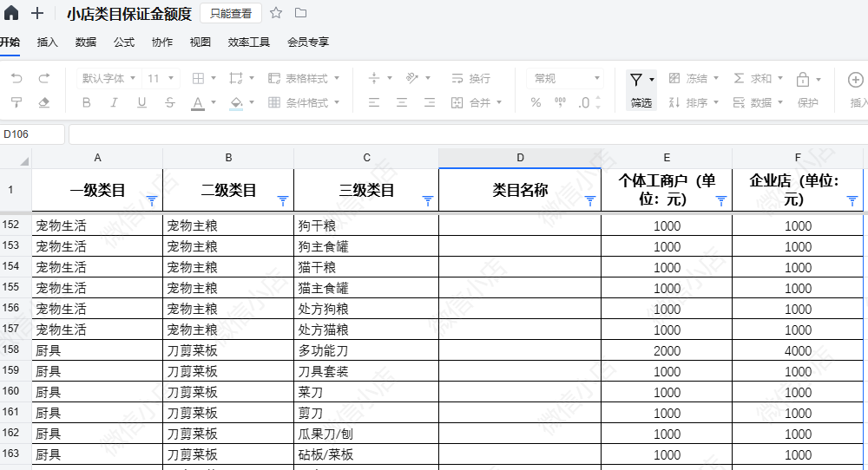This screenshot has width=868, height=470.
Task: Click the cell reference box D106
Action: [x=33, y=134]
